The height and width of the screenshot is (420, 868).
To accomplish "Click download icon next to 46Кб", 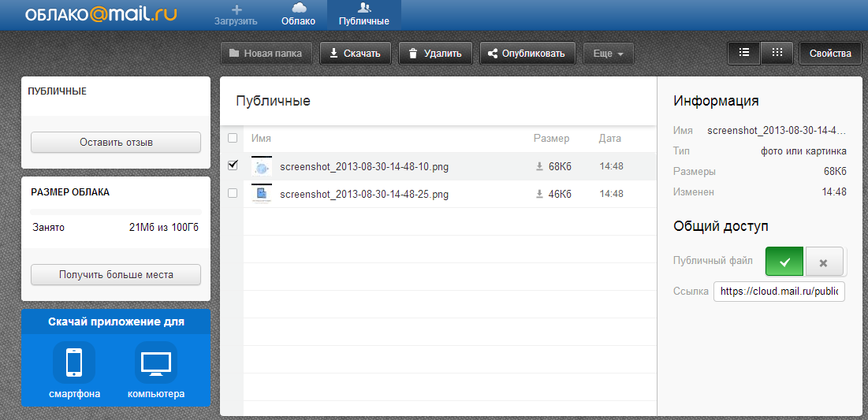I will pyautogui.click(x=540, y=194).
